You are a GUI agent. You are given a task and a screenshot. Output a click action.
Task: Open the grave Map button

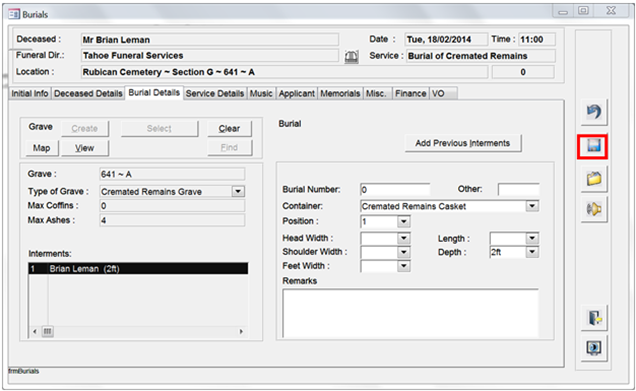[x=42, y=148]
